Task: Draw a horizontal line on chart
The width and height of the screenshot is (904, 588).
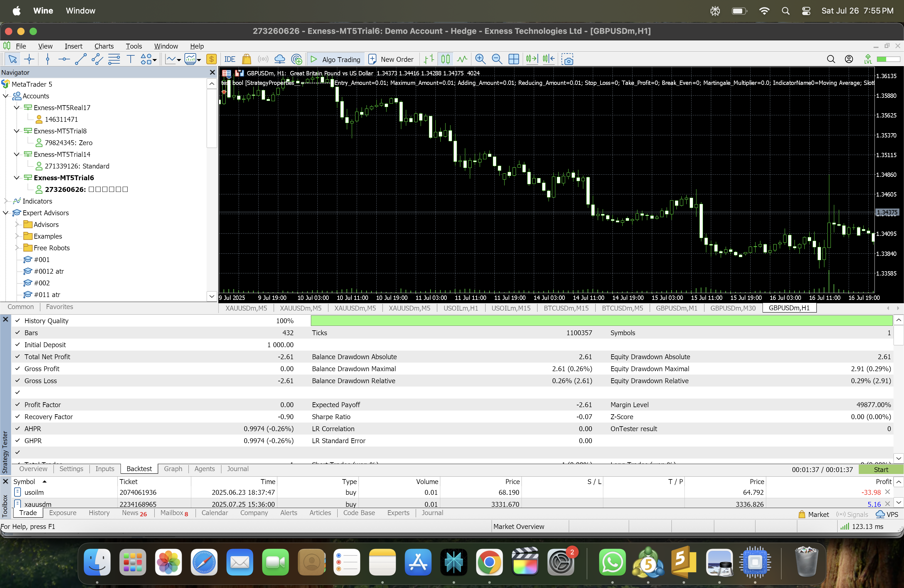Action: coord(64,59)
